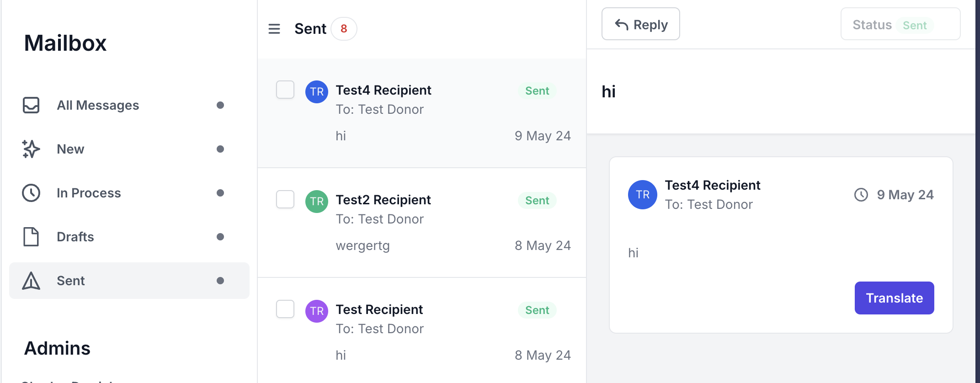The width and height of the screenshot is (980, 383).
Task: Tick the Test2 Recipient message checkbox
Action: click(285, 199)
